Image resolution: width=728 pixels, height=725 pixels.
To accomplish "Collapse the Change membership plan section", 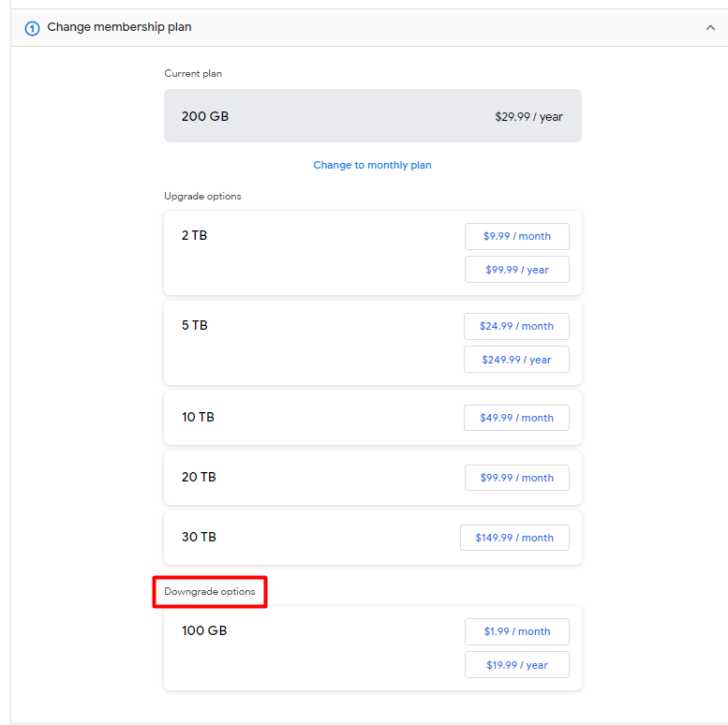I will [x=710, y=28].
